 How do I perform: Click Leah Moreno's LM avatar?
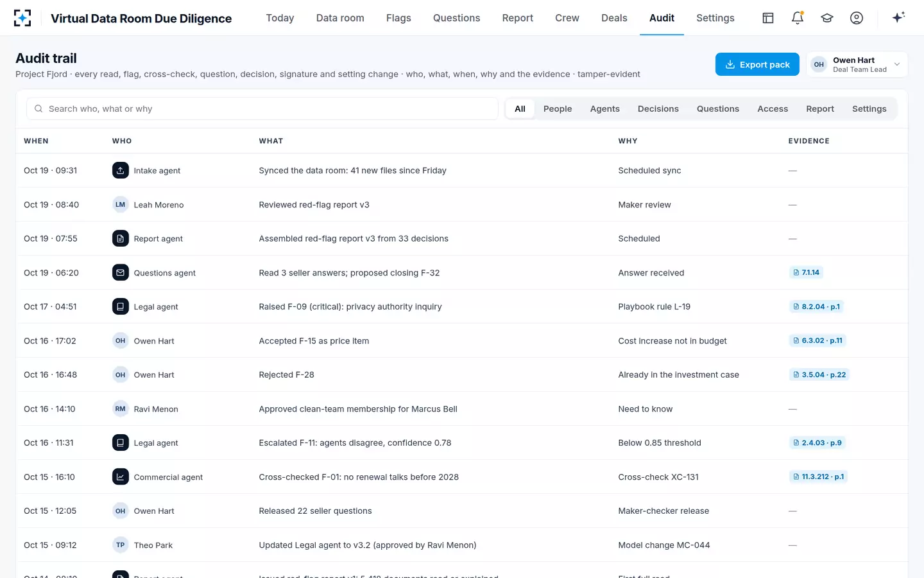pyautogui.click(x=121, y=204)
